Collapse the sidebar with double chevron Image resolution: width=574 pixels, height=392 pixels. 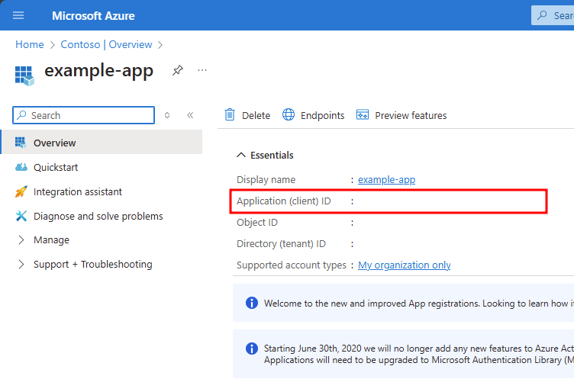pos(190,115)
